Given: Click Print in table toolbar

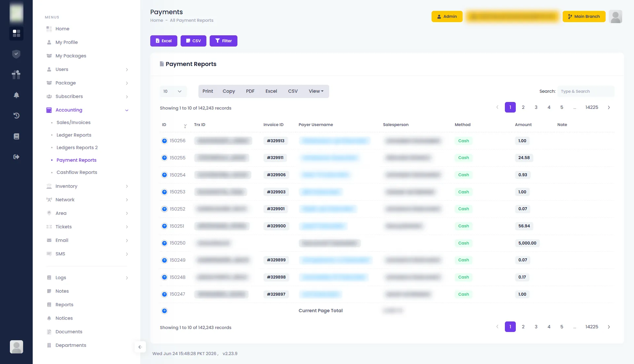Looking at the screenshot, I should 208,91.
